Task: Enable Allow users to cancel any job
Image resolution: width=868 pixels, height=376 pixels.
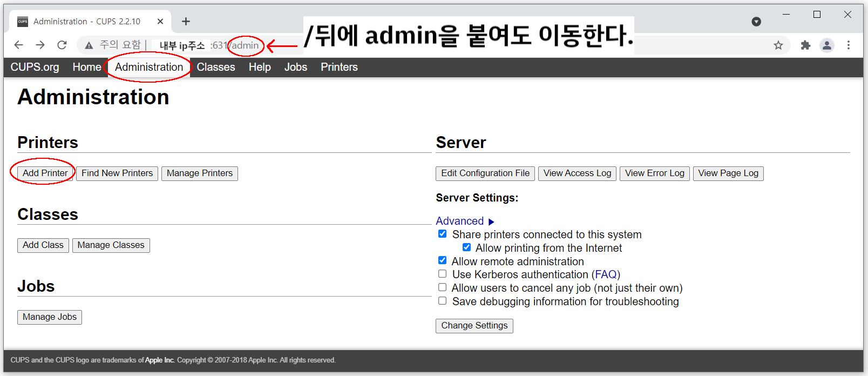Action: (442, 287)
